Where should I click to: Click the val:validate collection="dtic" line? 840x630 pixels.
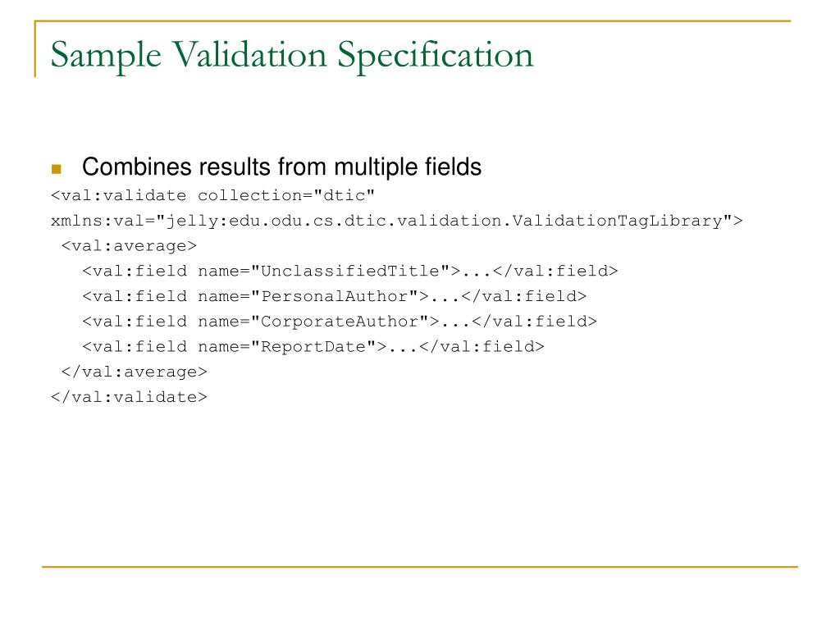[212, 195]
